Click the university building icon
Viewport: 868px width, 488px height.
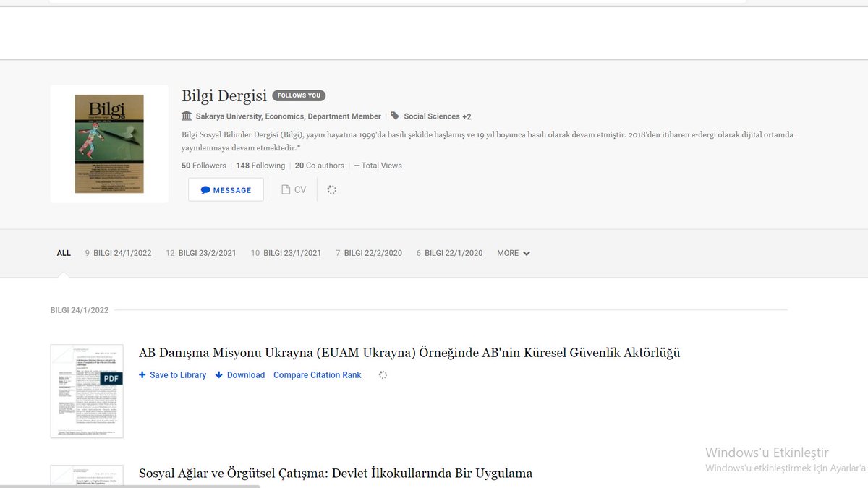[x=187, y=116]
